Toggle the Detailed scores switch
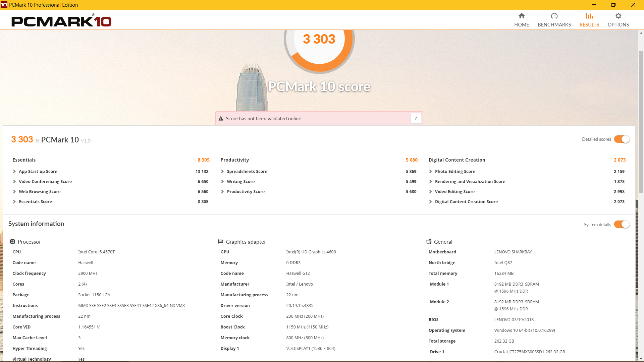Screen dimensions: 644x362 [x=622, y=139]
